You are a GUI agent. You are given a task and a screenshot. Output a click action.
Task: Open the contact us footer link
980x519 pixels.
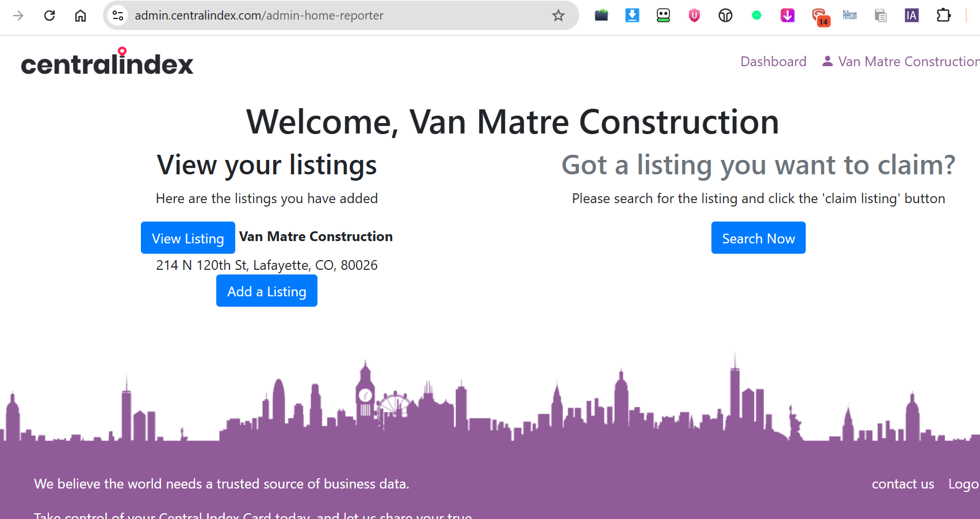[x=903, y=484]
